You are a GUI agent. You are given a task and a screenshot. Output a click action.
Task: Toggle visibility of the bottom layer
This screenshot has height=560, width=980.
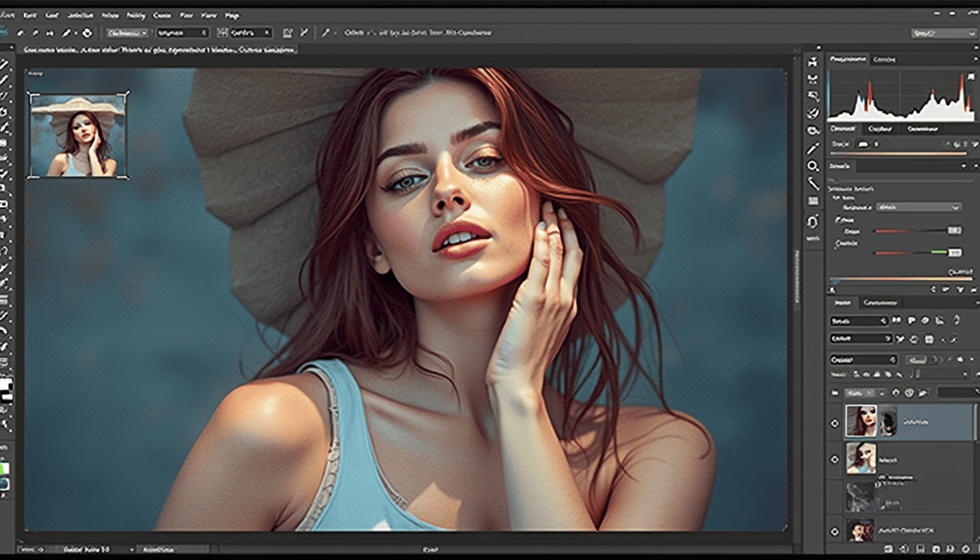tap(836, 531)
